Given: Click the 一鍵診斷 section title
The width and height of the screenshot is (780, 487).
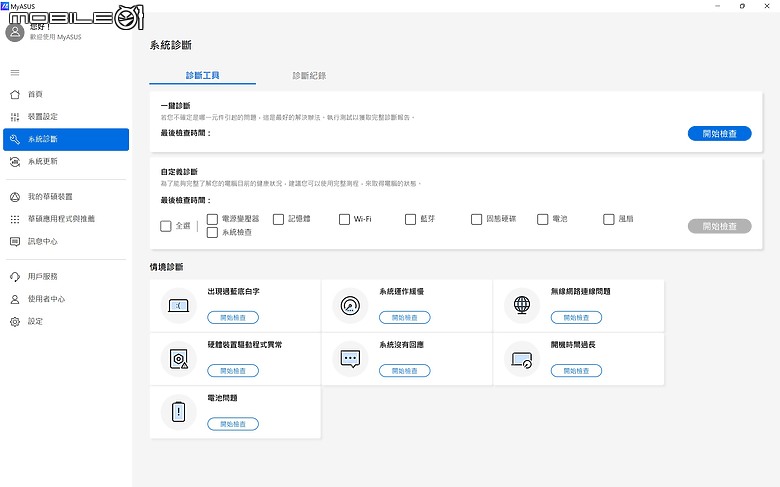Looking at the screenshot, I should pos(175,106).
